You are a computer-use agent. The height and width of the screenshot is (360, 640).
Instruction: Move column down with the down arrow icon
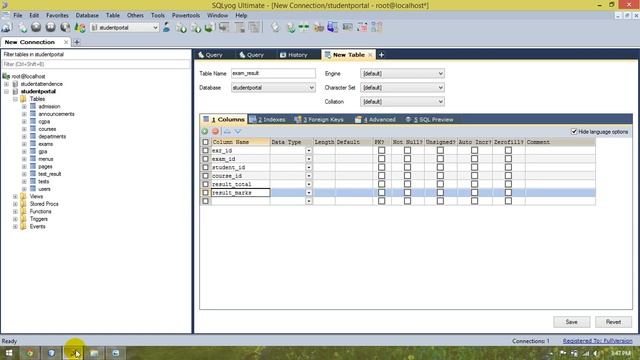(238, 131)
